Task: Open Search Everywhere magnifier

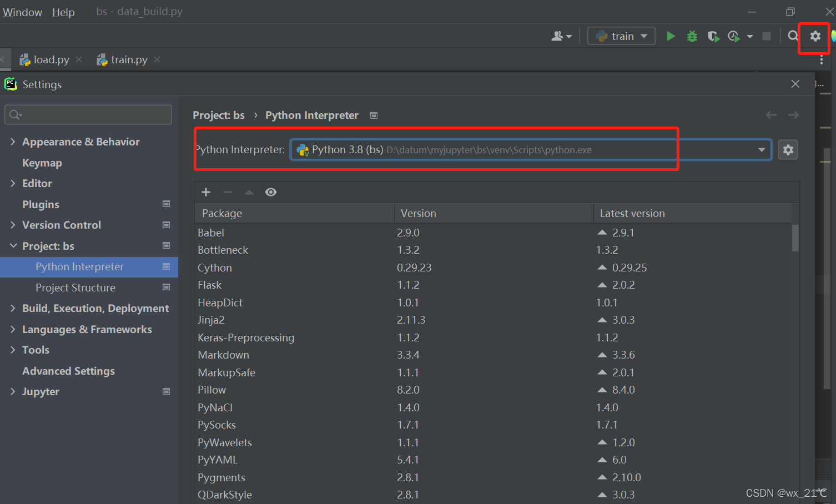Action: point(793,36)
